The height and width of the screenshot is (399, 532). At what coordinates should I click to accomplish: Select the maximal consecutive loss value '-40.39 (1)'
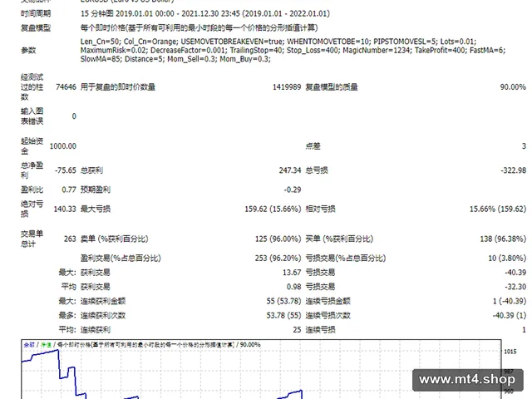point(510,315)
